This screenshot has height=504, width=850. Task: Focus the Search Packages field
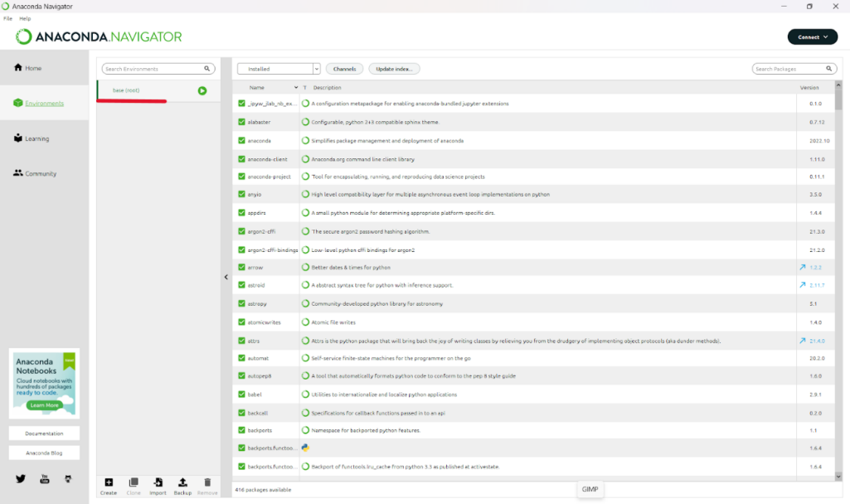coord(794,69)
